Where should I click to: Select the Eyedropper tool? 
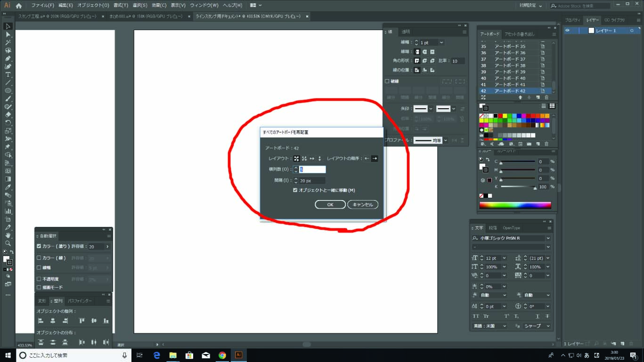click(8, 187)
